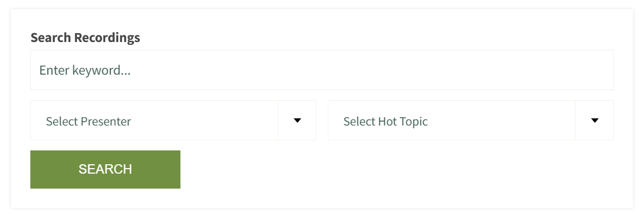Click the green SEARCH button

pyautogui.click(x=105, y=169)
